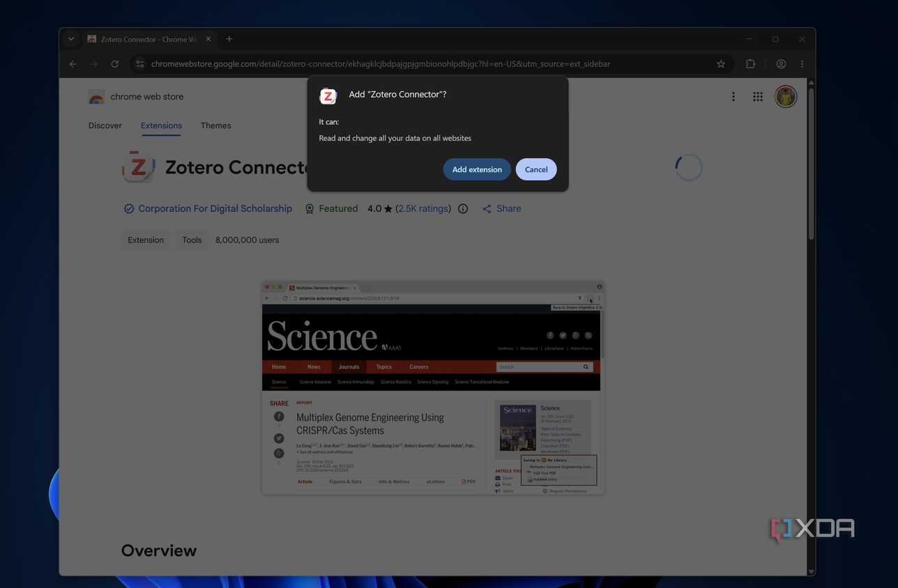Switch to the Extensions tab

click(161, 125)
